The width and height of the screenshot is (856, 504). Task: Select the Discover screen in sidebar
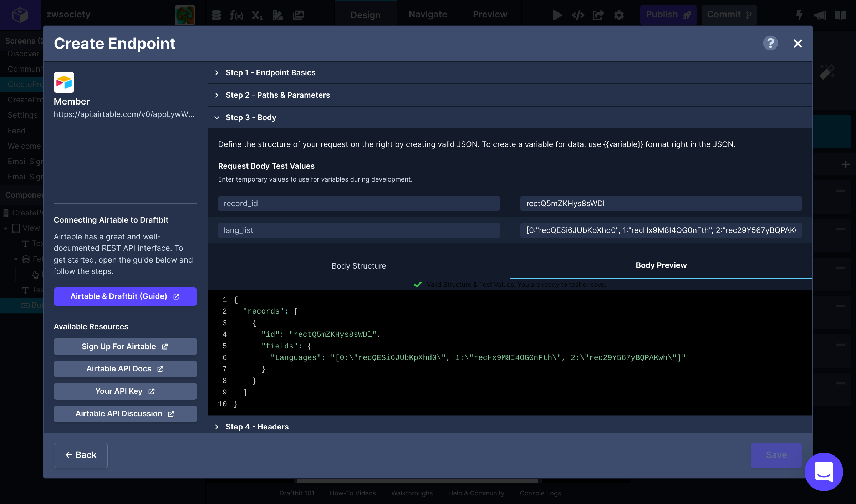23,54
